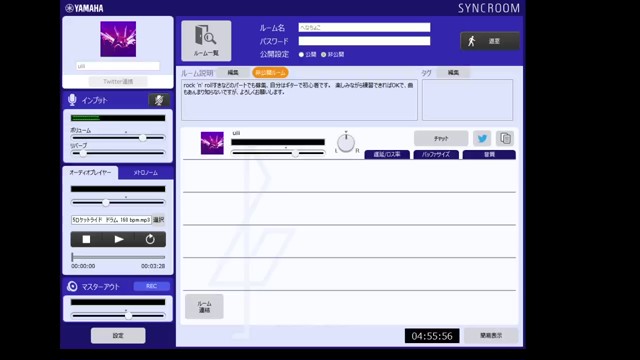Click the user name field under avatar

tap(118, 66)
